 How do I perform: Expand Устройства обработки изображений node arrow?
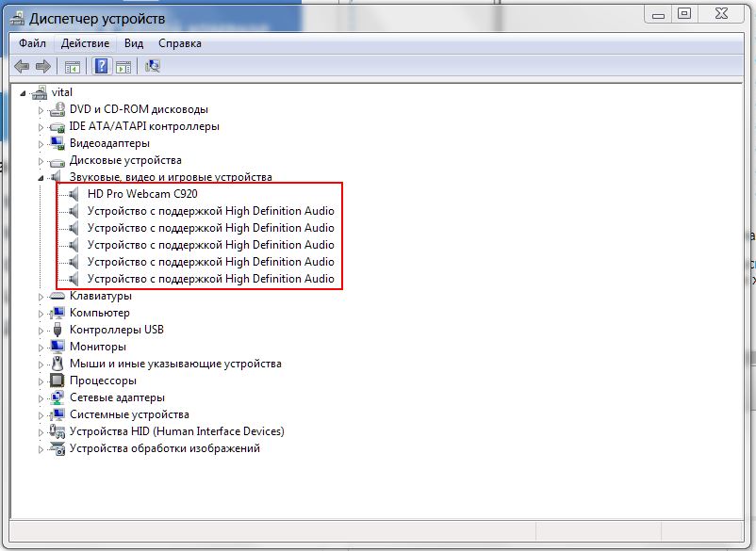41,450
